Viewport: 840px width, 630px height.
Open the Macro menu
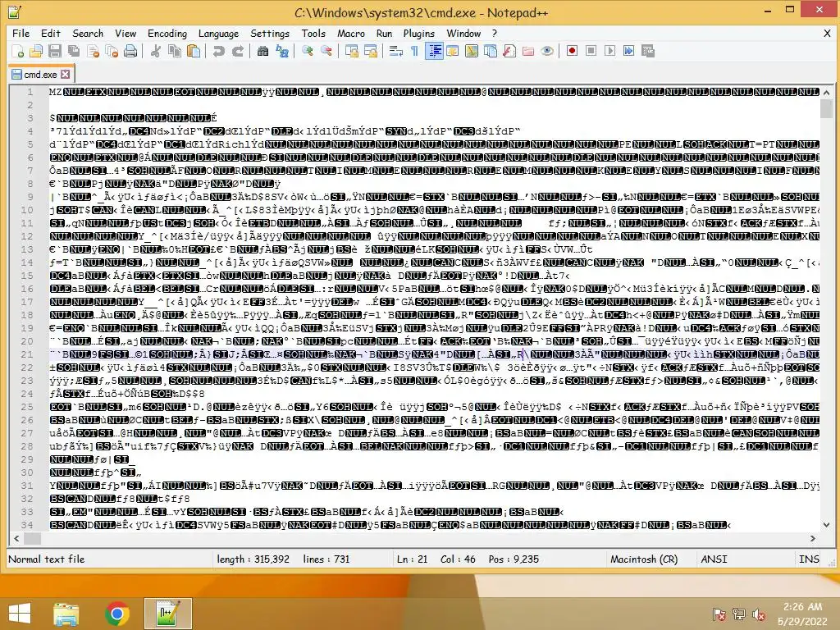(351, 33)
